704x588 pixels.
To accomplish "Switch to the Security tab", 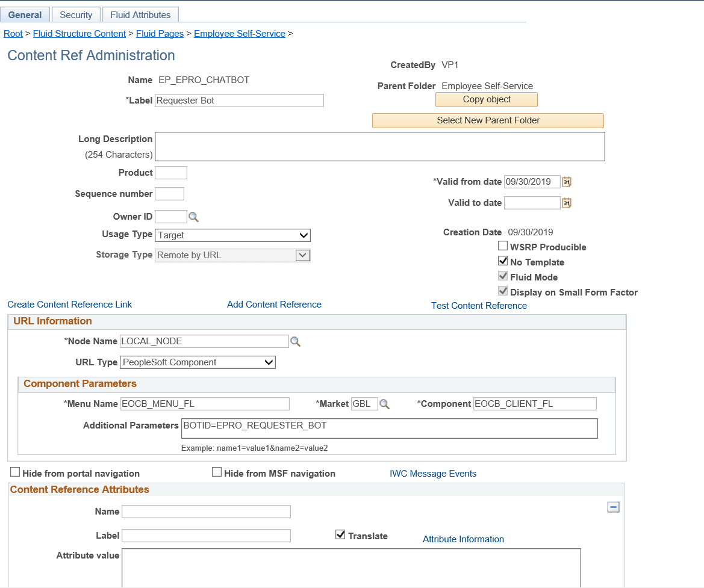I will click(x=76, y=14).
